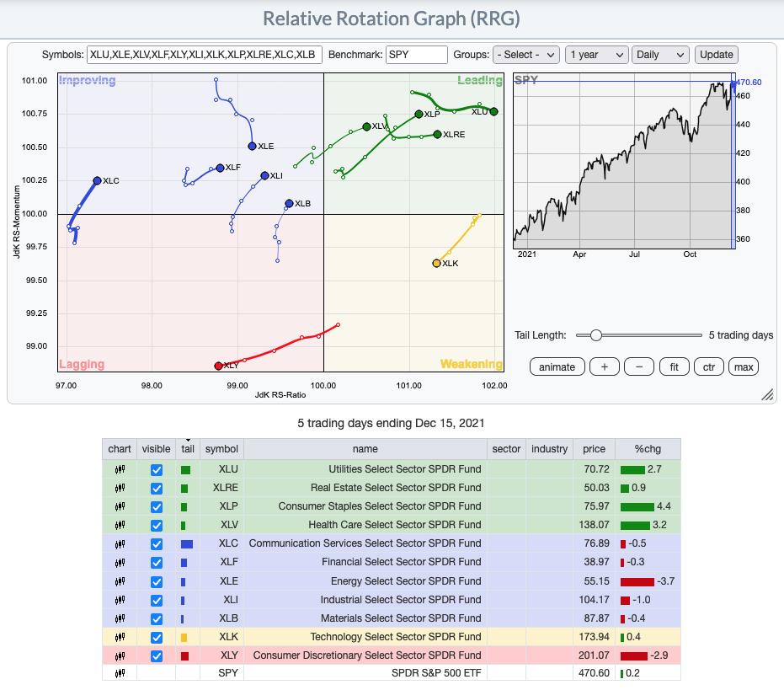The width and height of the screenshot is (784, 690).
Task: Sort table by symbol column header
Action: [x=221, y=449]
